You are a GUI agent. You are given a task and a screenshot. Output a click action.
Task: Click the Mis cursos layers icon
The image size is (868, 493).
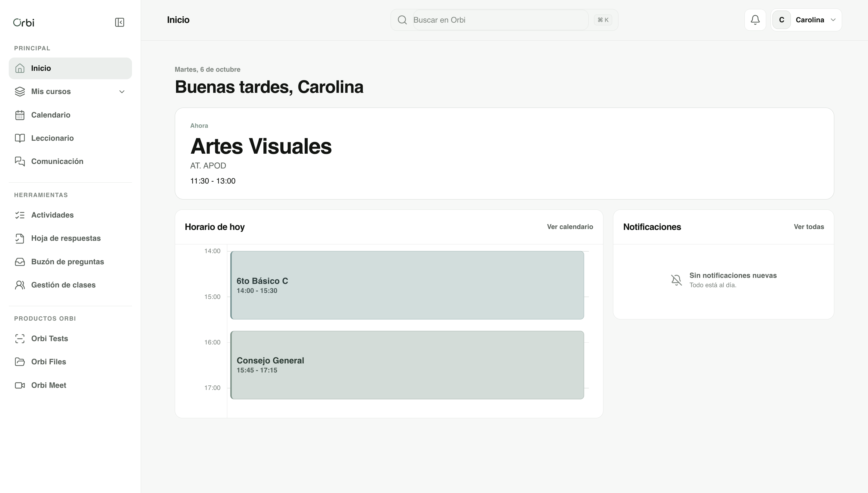(20, 91)
